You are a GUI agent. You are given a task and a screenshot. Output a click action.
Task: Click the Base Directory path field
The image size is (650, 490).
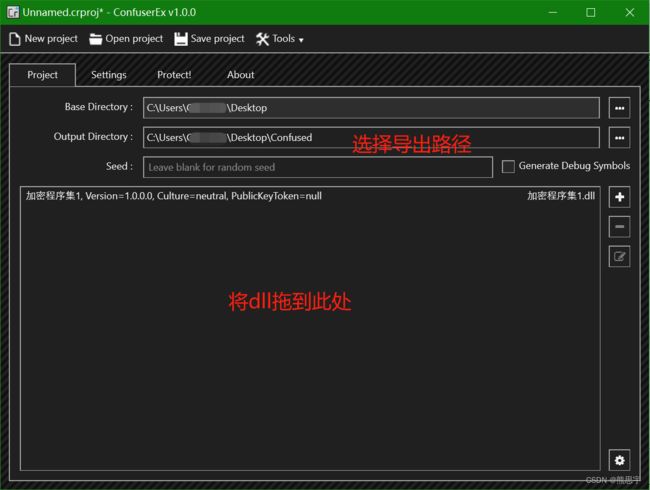point(371,108)
